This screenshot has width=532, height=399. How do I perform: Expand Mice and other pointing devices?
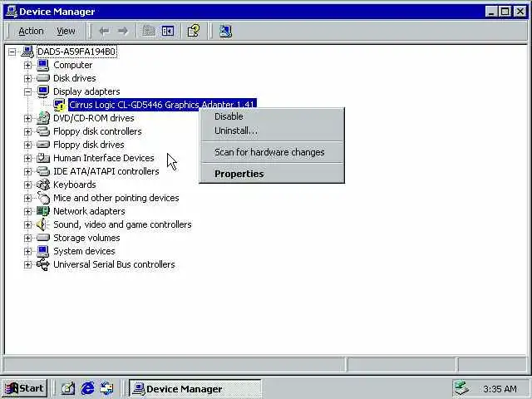click(x=27, y=198)
